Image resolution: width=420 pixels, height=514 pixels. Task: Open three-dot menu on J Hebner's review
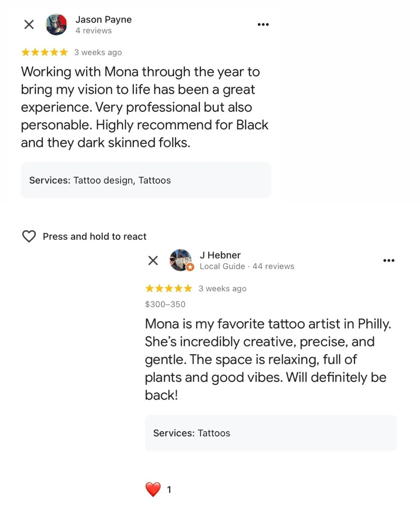pos(389,260)
